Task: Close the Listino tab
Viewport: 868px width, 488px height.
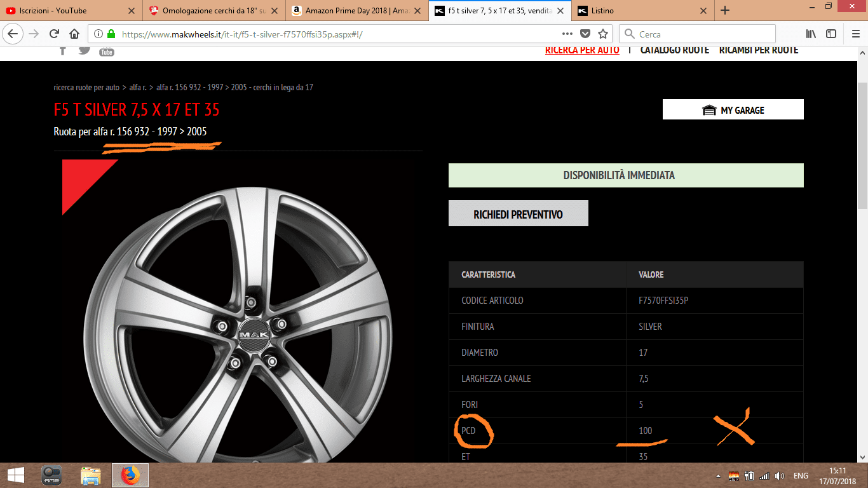Action: [703, 11]
